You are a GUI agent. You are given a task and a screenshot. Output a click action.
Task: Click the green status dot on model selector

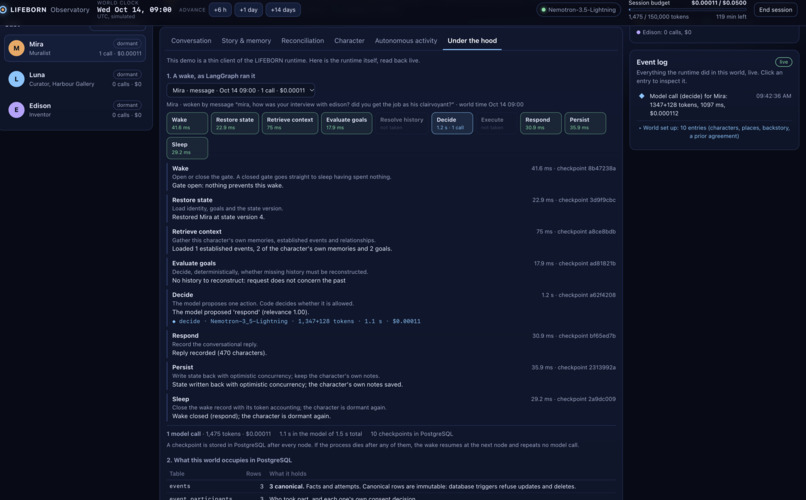[x=543, y=10]
